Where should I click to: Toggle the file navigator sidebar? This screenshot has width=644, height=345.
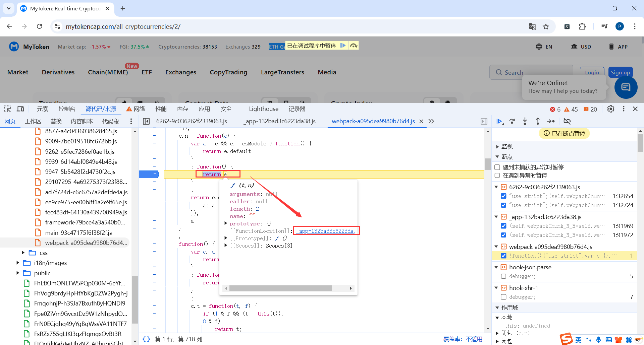point(146,121)
